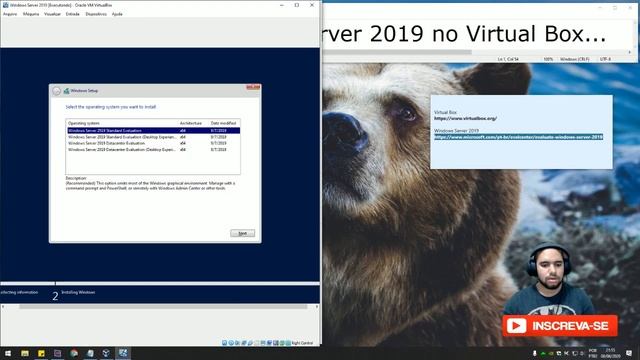The image size is (640, 360).
Task: Open the Notepad icon on the taskbar
Action: tap(90, 353)
